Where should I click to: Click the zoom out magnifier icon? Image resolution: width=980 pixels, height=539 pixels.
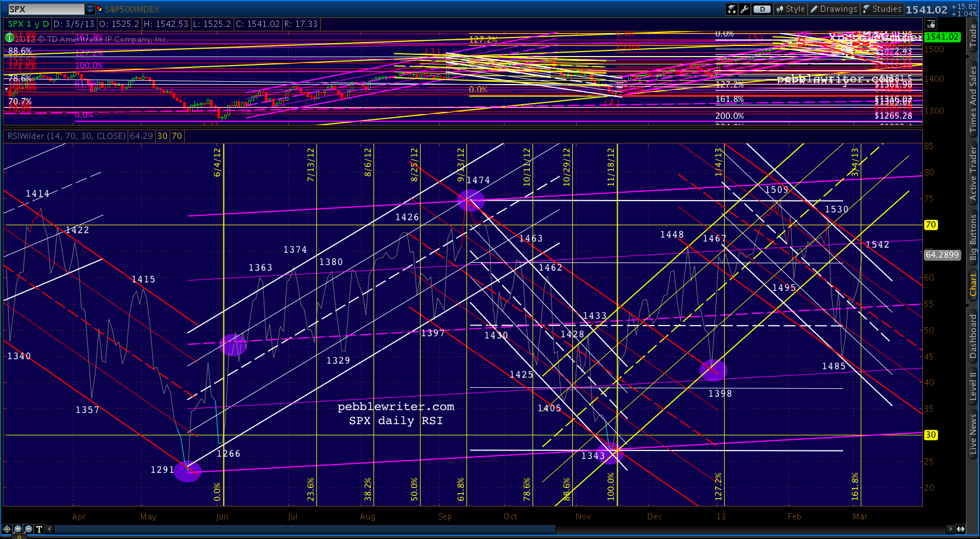(x=29, y=529)
